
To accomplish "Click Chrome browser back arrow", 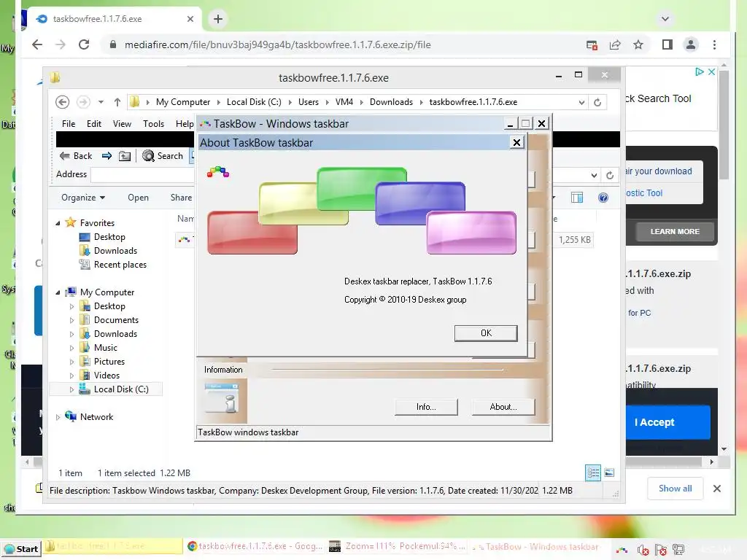I will (x=37, y=44).
